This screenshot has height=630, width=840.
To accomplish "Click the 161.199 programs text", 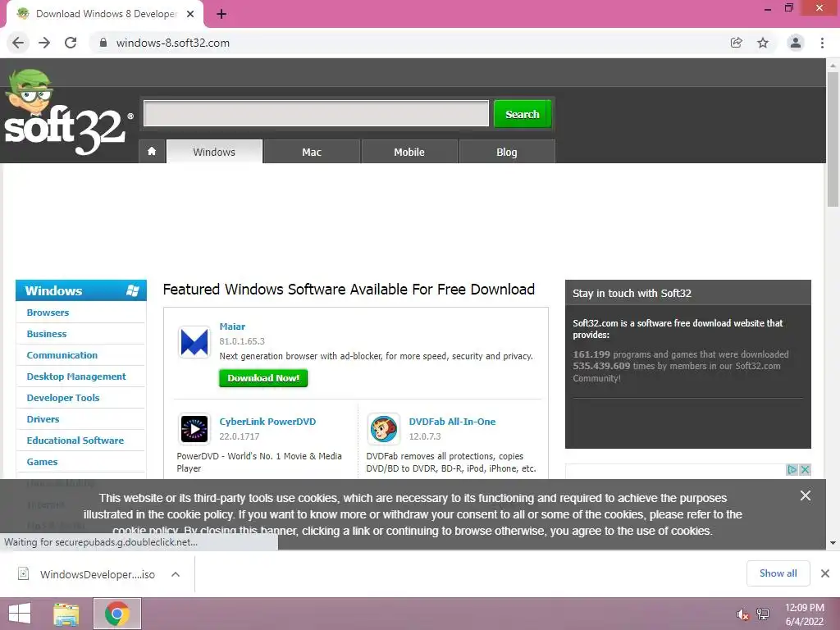I will (680, 354).
